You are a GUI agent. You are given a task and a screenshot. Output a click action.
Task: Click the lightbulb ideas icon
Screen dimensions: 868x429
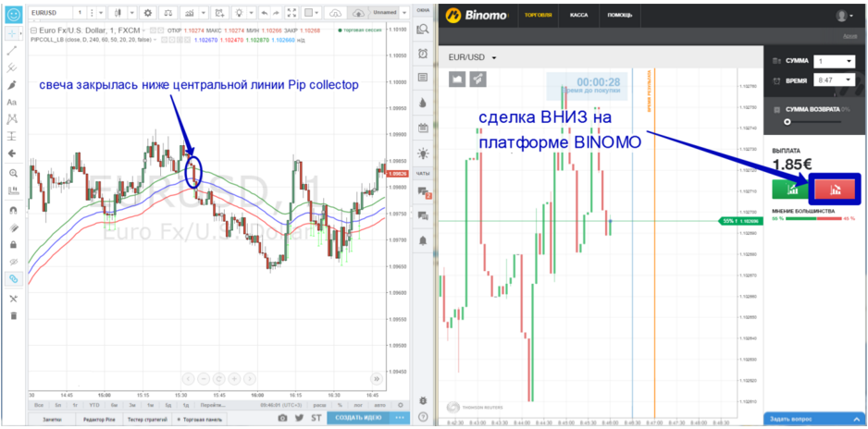(x=240, y=12)
